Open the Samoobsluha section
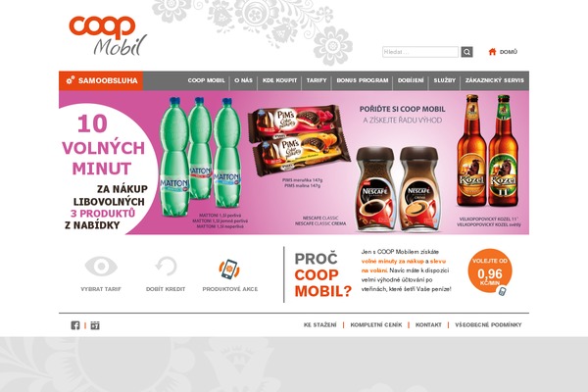The height and width of the screenshot is (392, 588). (x=101, y=80)
